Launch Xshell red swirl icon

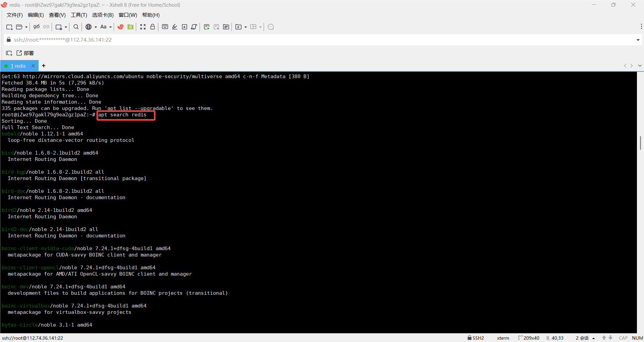pos(121,27)
